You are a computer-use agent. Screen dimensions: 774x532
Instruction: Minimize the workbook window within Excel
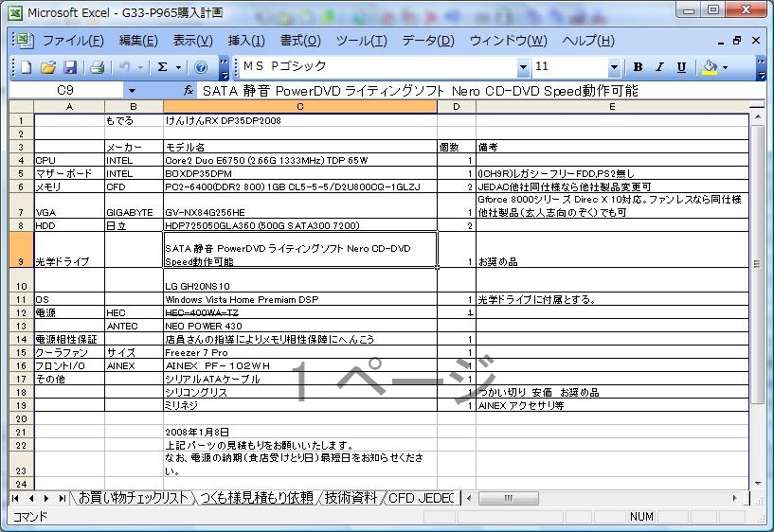point(721,41)
